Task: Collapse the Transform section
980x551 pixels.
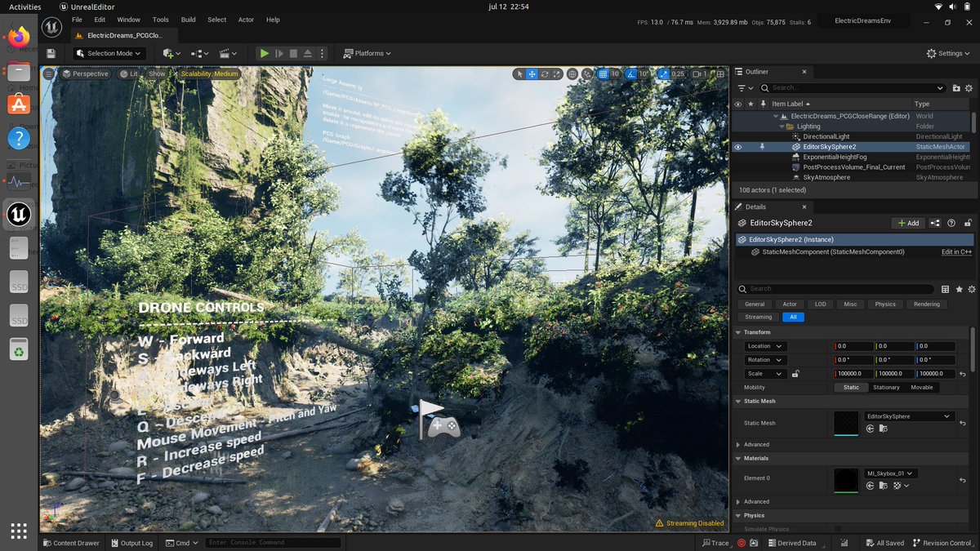Action: coord(738,332)
